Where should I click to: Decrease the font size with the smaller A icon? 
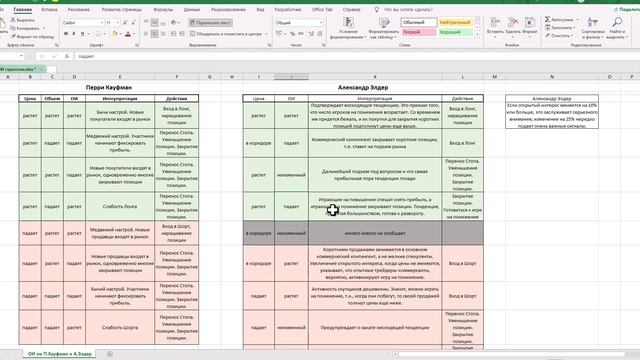133,23
